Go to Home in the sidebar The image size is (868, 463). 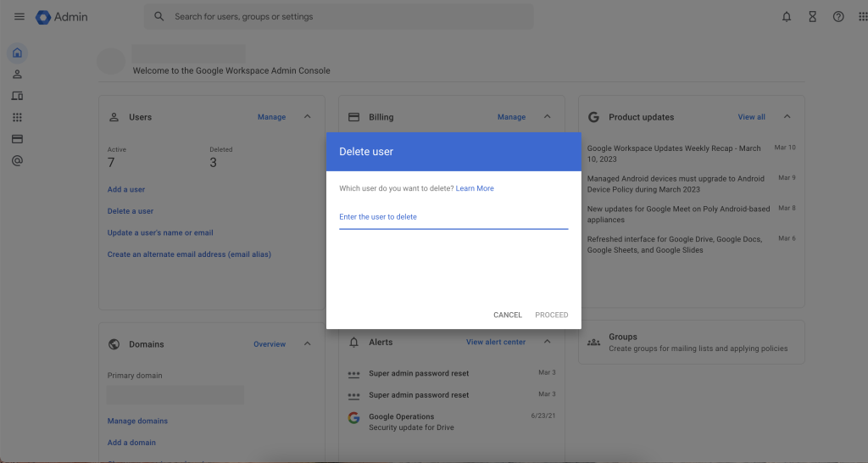pyautogui.click(x=17, y=54)
